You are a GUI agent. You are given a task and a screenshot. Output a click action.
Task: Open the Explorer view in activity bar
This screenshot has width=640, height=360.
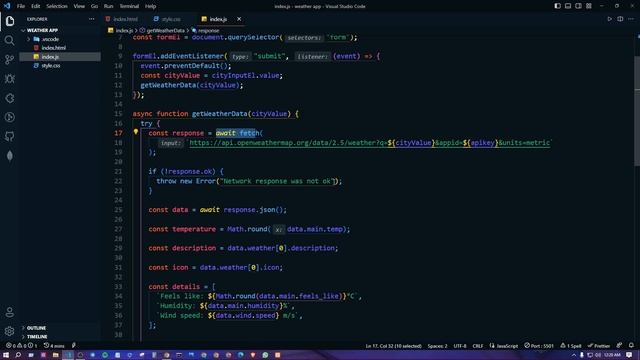pos(10,21)
